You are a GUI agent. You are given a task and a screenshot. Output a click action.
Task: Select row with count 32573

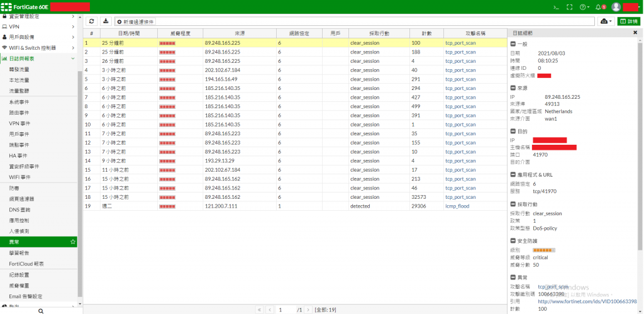tap(294, 198)
